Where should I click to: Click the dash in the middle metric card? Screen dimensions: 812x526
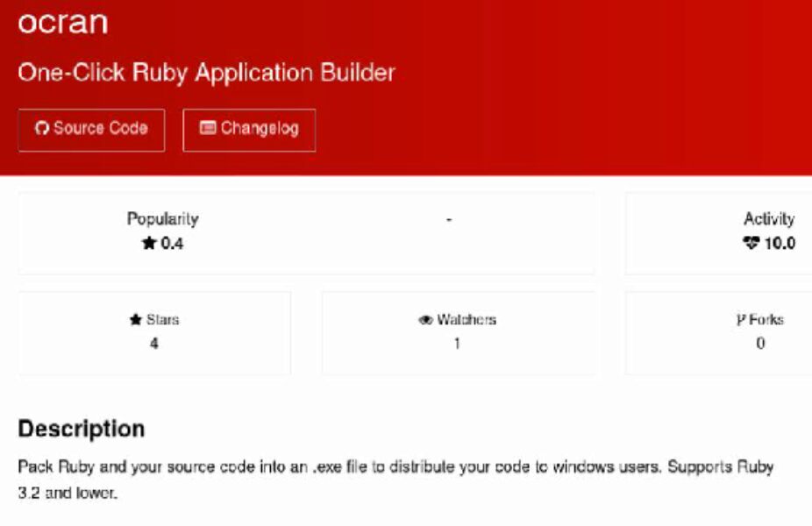coord(451,220)
